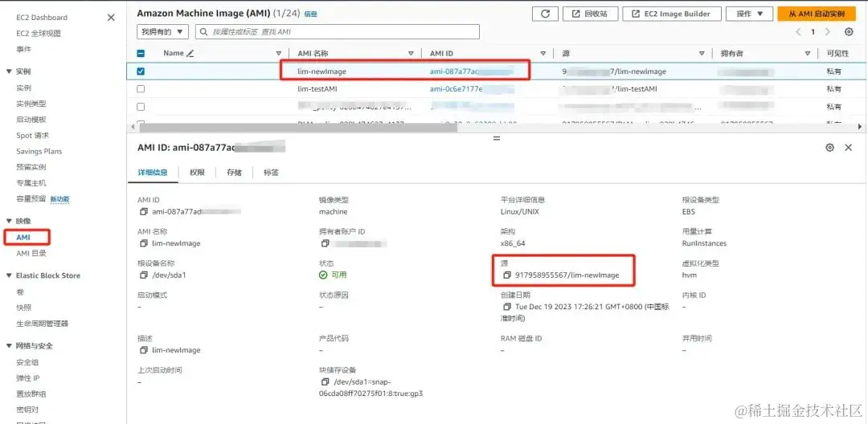Click 从 AMI 启动实例 button
Viewport: 868px width, 424px height.
click(817, 14)
